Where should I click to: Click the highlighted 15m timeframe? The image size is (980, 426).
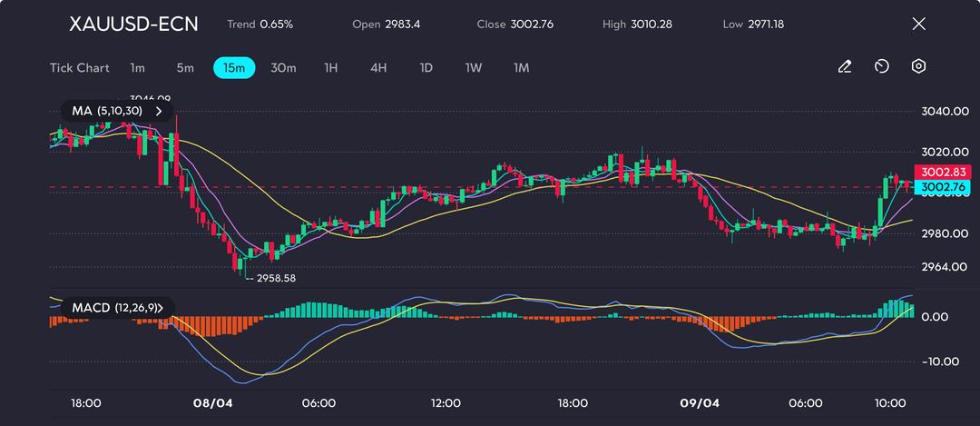click(x=234, y=68)
